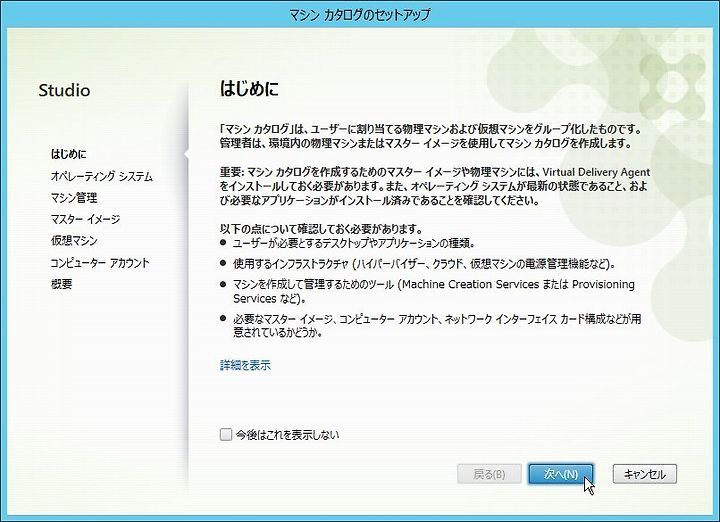The height and width of the screenshot is (522, 720).
Task: Click the マシン カタログのセットアップ title bar
Action: [x=360, y=15]
